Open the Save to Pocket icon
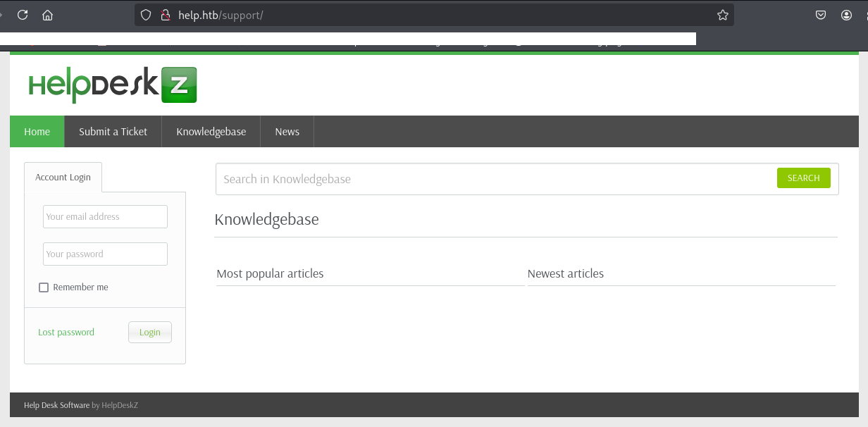The width and height of the screenshot is (868, 427). 821,15
